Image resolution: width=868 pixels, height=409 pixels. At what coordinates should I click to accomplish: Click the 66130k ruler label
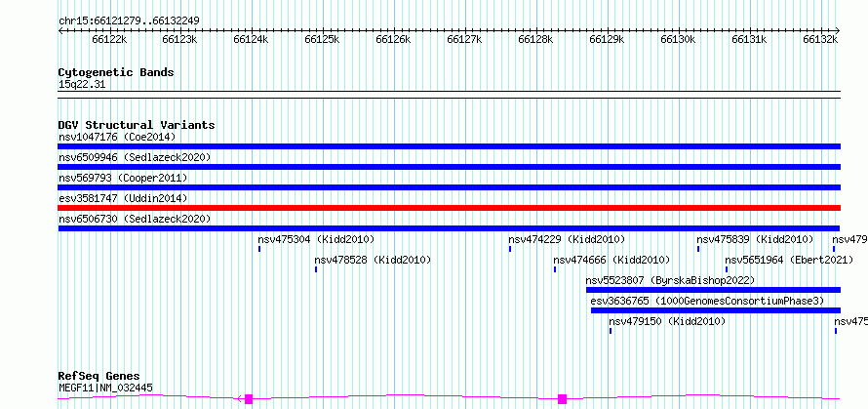click(679, 39)
